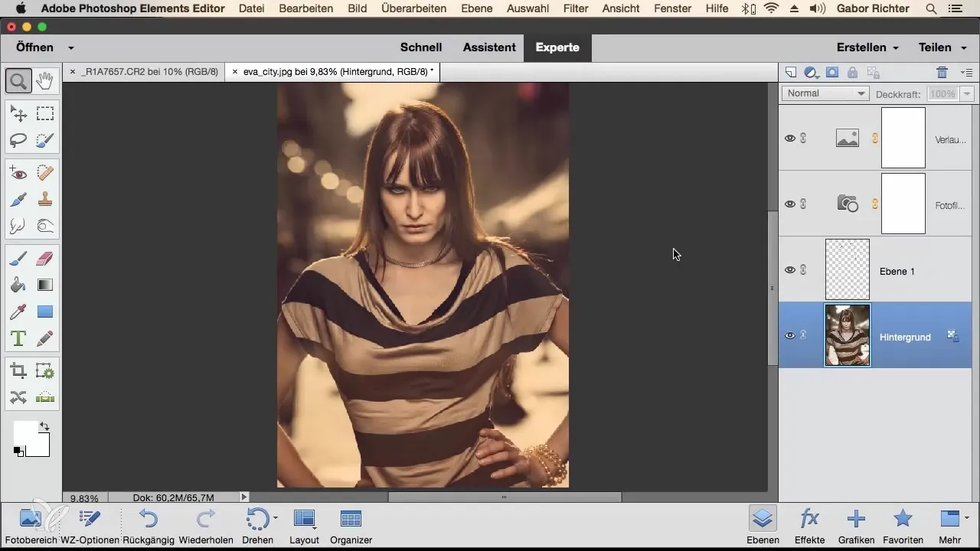This screenshot has width=980, height=551.
Task: Select the Crop tool
Action: [x=18, y=371]
